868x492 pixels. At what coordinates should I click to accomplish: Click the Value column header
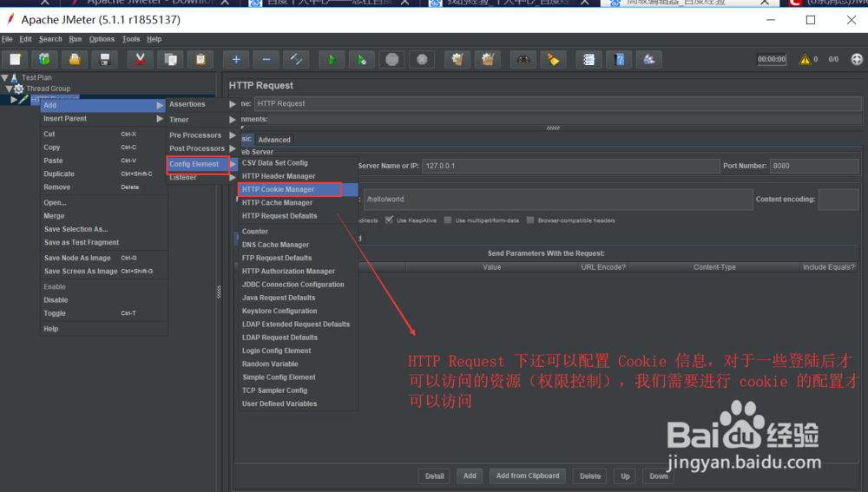[x=491, y=267]
